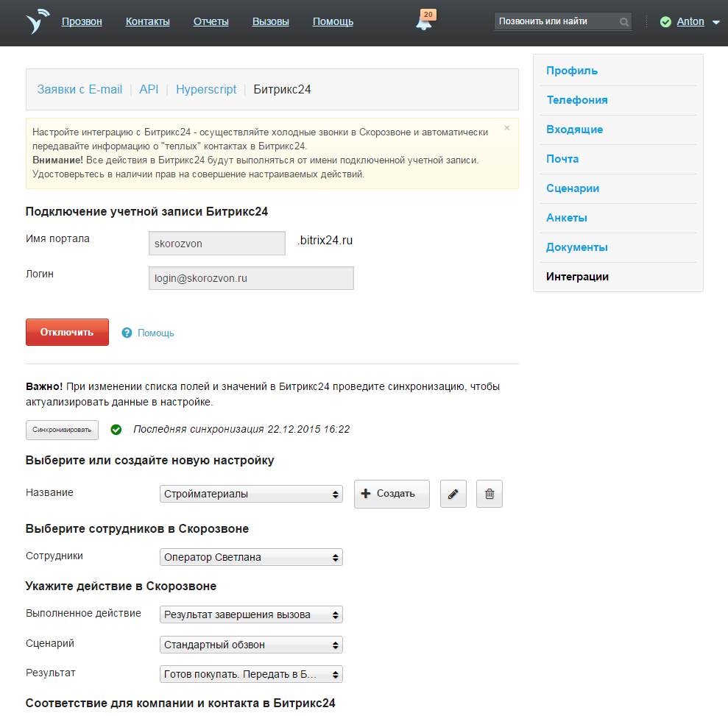
Task: Click the Создать button
Action: [x=392, y=494]
